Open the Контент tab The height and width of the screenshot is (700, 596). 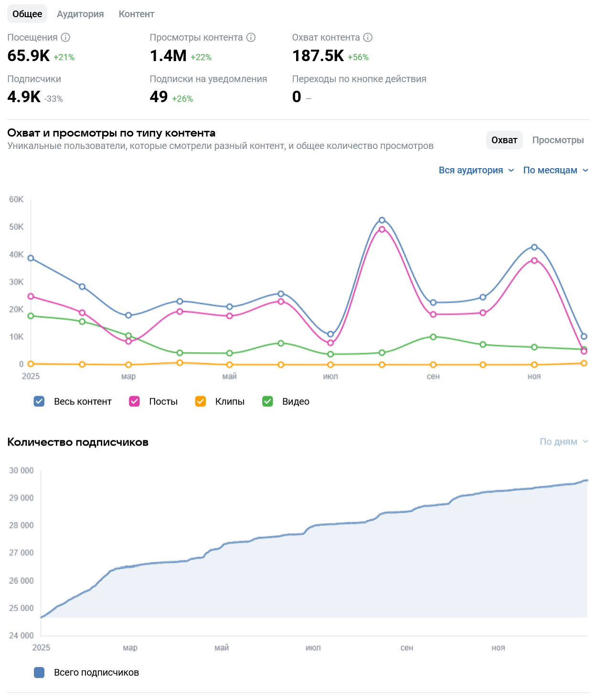point(137,14)
